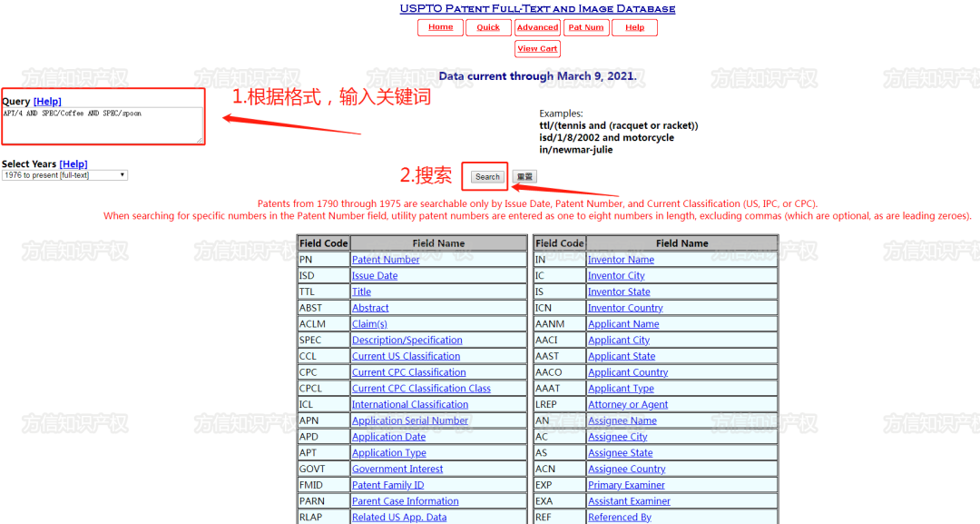980x524 pixels.
Task: Open the Patent Family ID link
Action: (x=387, y=485)
